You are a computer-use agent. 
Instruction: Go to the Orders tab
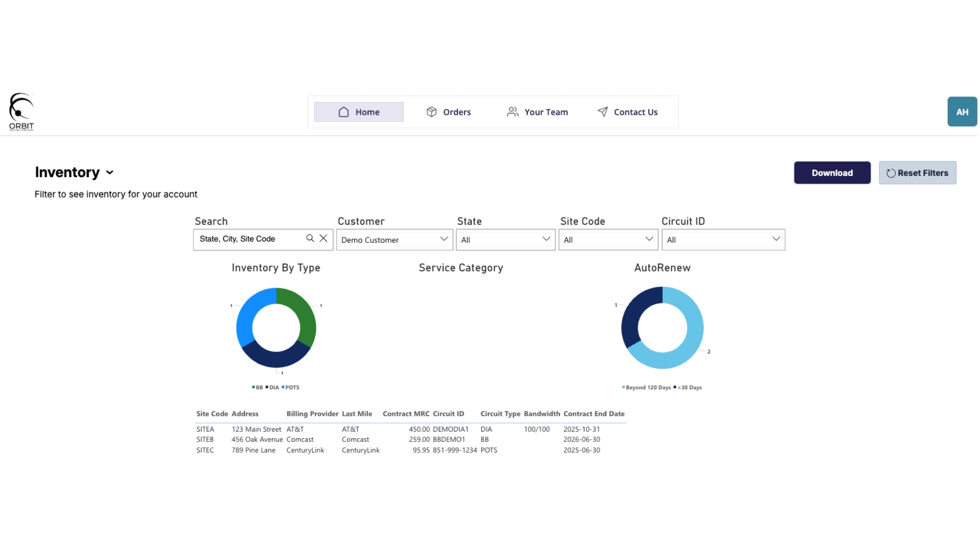(449, 112)
